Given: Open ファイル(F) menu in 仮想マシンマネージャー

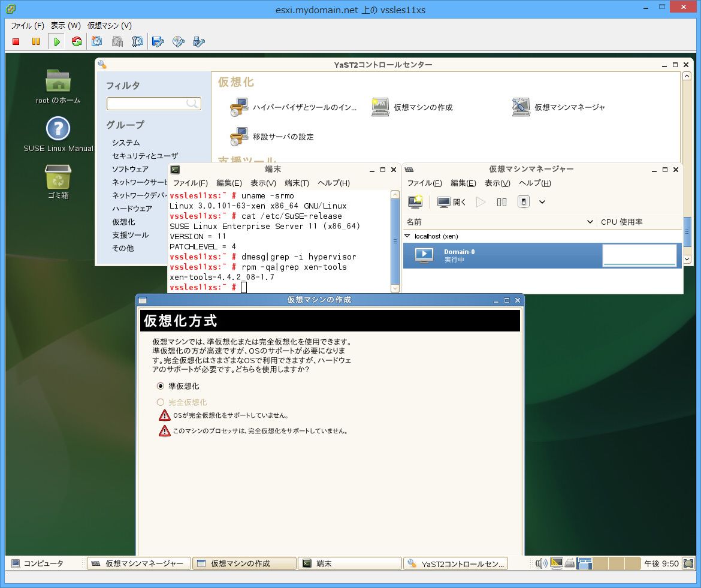Looking at the screenshot, I should (424, 183).
